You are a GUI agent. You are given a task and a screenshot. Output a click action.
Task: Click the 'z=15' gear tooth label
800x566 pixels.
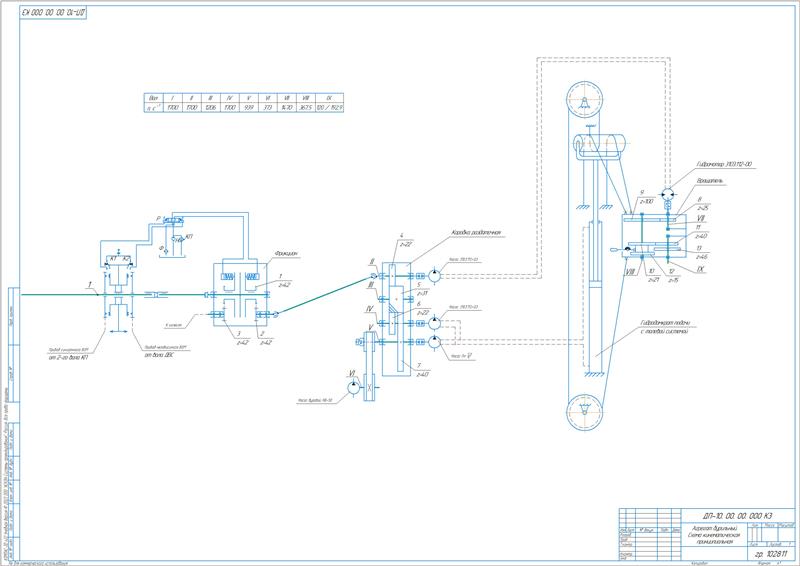click(x=673, y=280)
